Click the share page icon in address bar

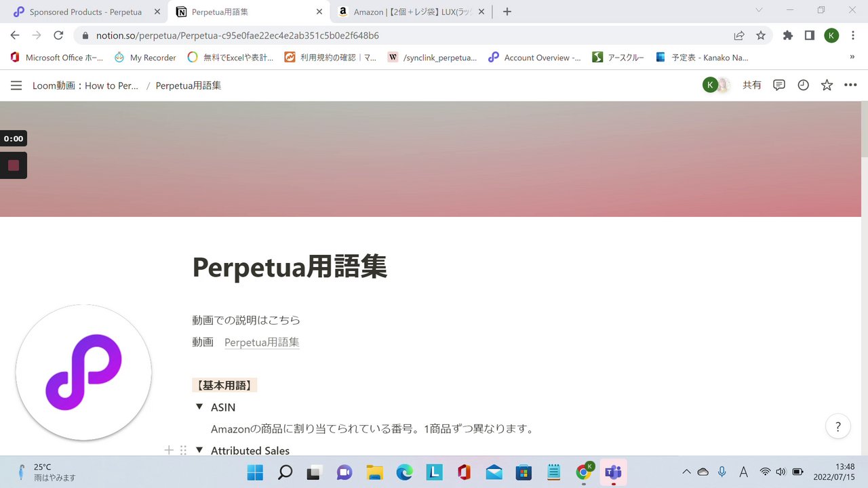click(x=739, y=35)
